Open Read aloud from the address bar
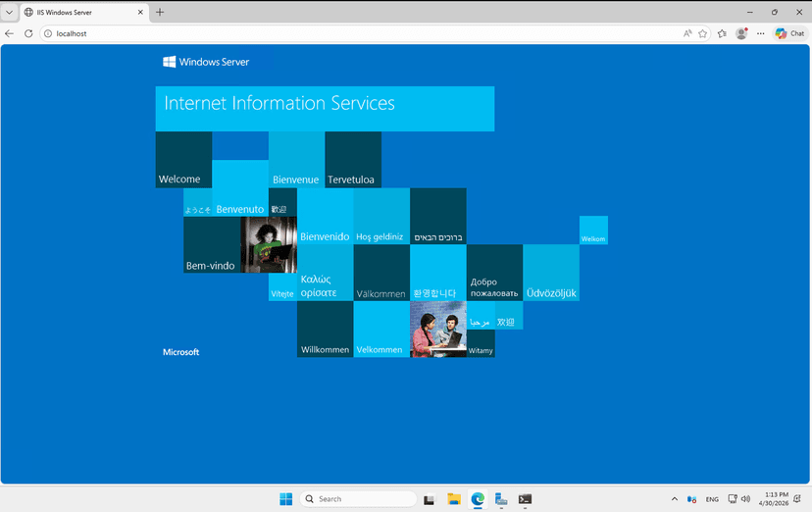The image size is (812, 512). click(687, 33)
